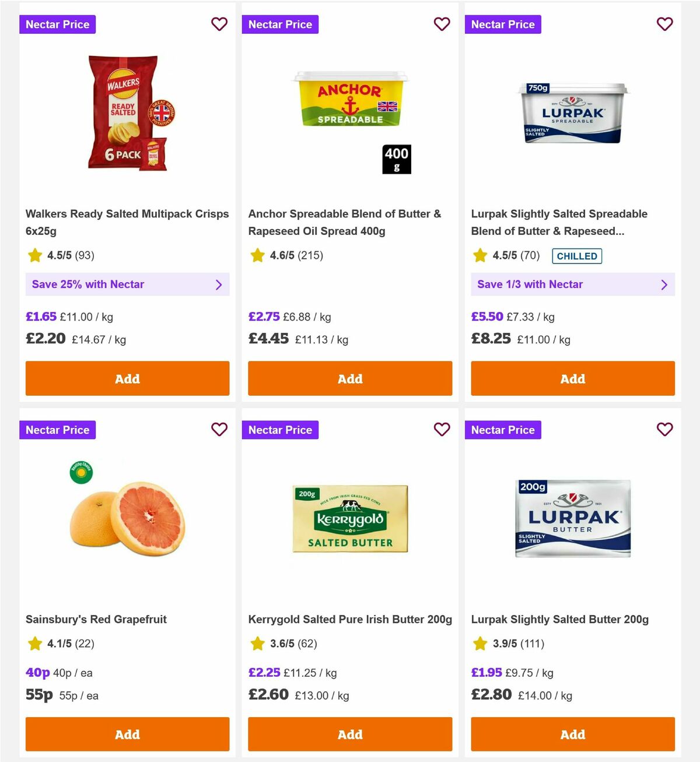Add Sainsbury's Red Grapefruit to the basket
The height and width of the screenshot is (762, 700).
[x=127, y=734]
